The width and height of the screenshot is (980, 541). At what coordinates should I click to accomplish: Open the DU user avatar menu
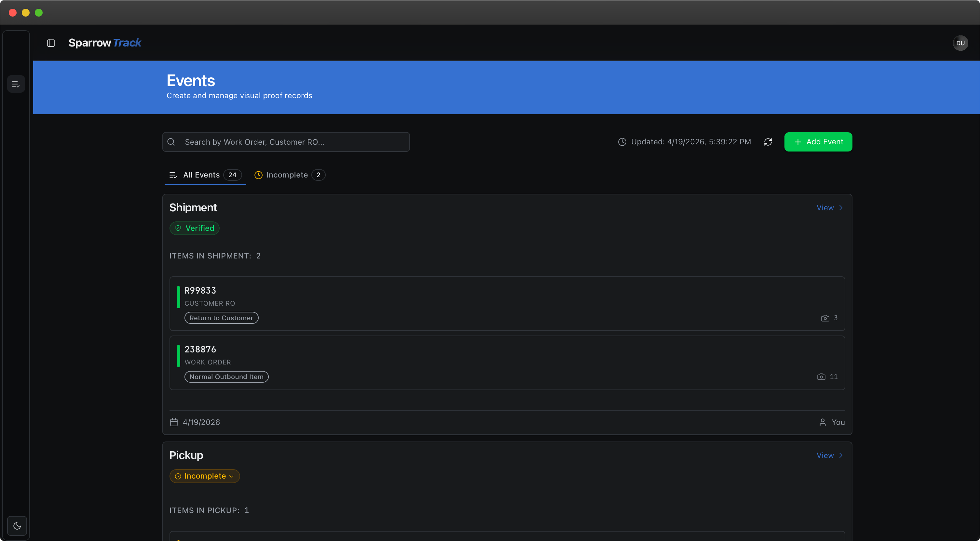(x=960, y=43)
